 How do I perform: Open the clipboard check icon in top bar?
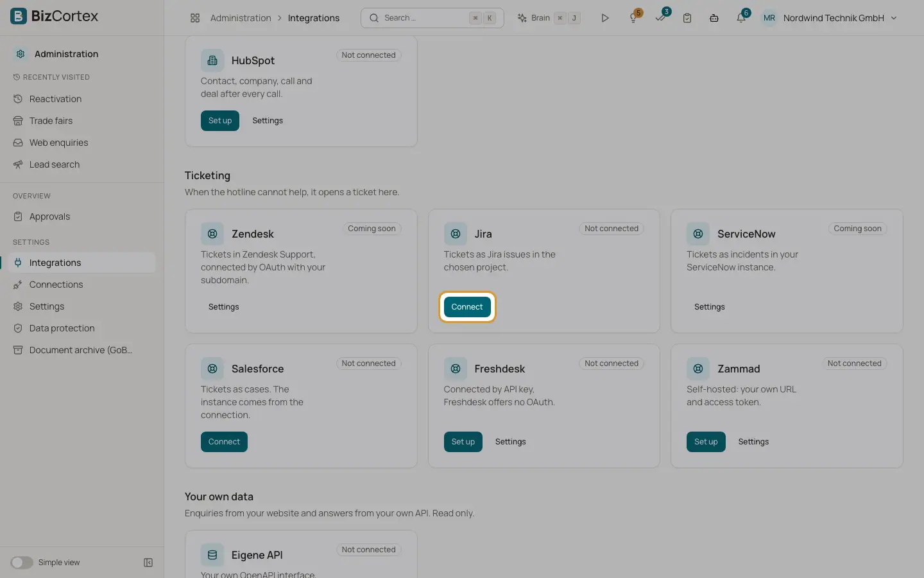pos(687,18)
